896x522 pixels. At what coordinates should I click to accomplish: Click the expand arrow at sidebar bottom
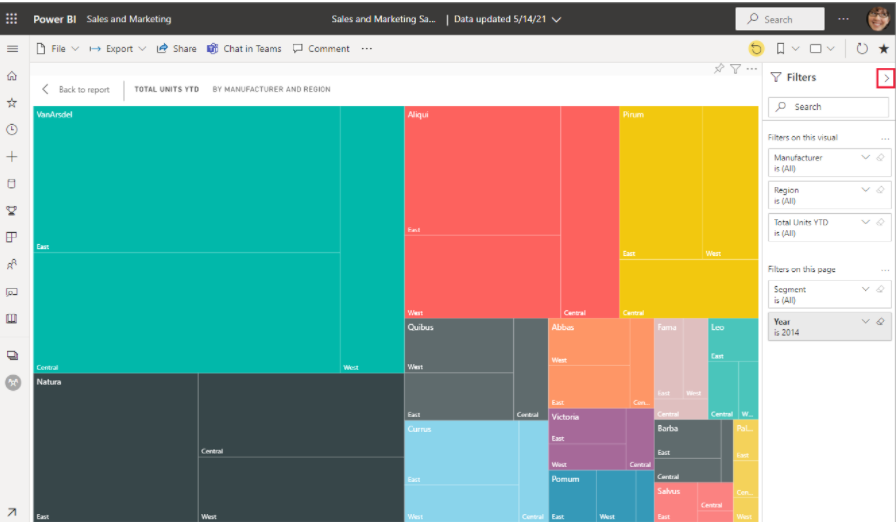click(12, 512)
